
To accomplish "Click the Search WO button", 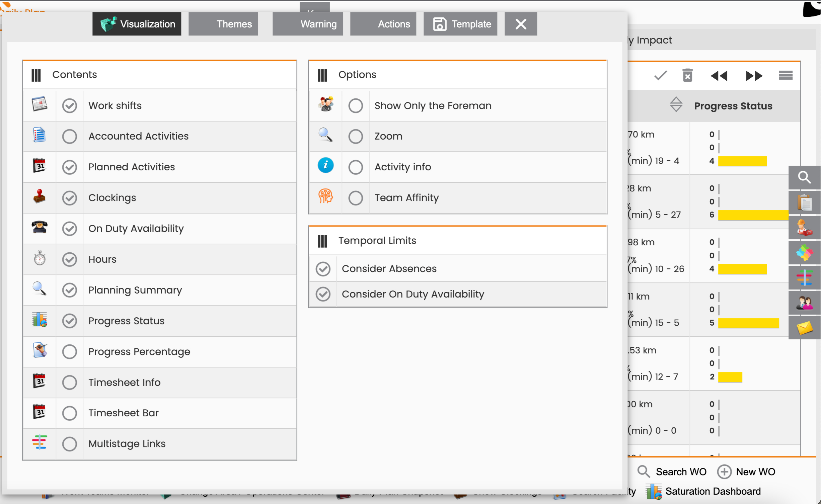I will click(672, 472).
